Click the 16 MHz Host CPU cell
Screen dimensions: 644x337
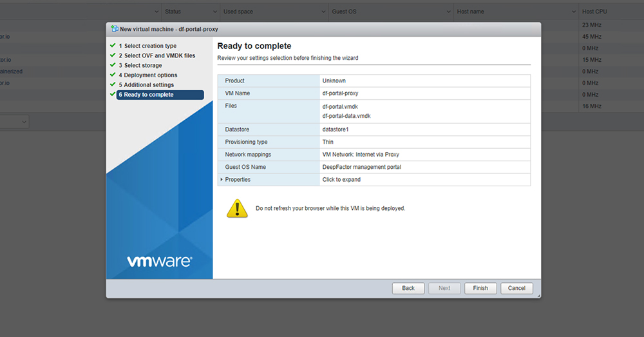591,106
